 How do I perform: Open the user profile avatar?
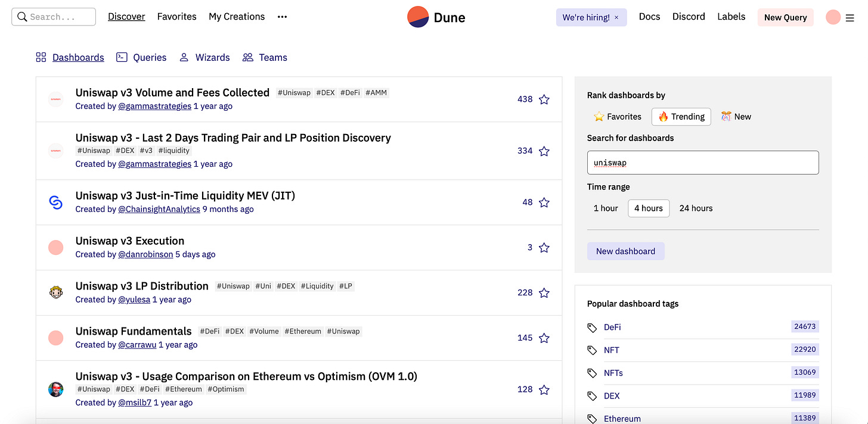click(x=833, y=17)
